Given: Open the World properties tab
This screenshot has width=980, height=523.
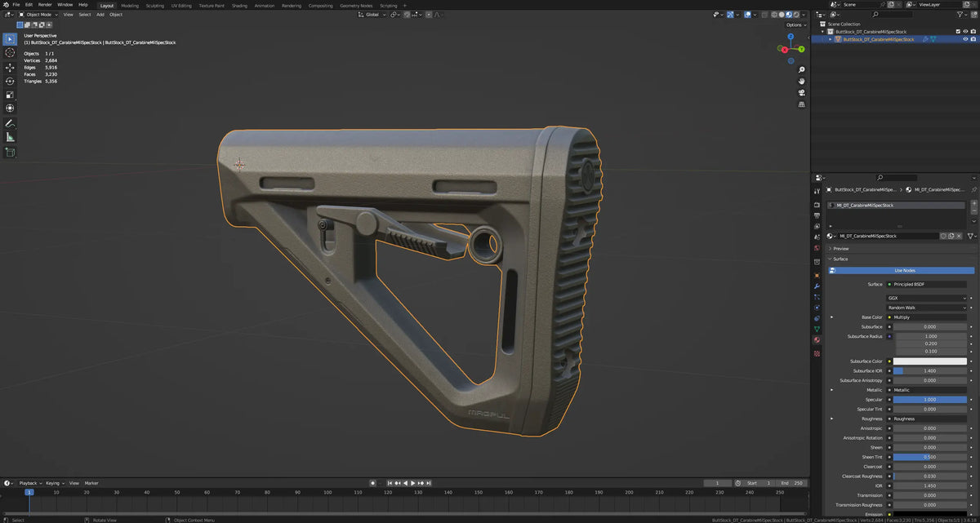Looking at the screenshot, I should 817,247.
